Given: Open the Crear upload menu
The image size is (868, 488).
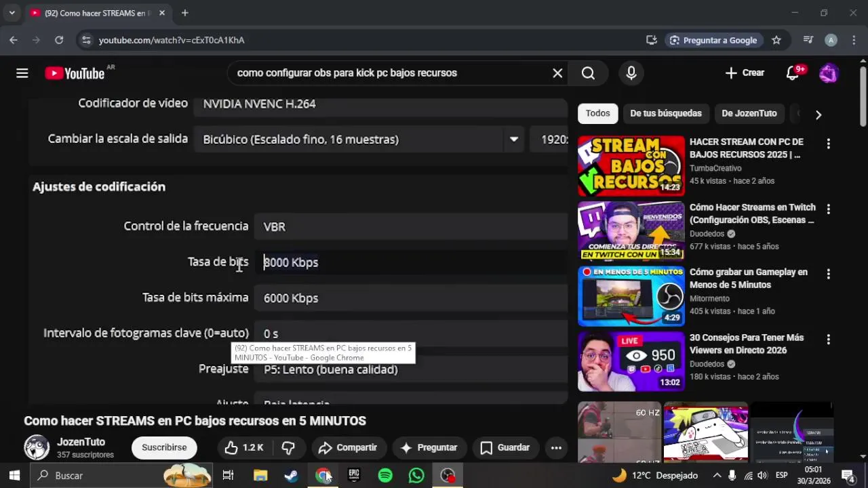Looking at the screenshot, I should [745, 73].
